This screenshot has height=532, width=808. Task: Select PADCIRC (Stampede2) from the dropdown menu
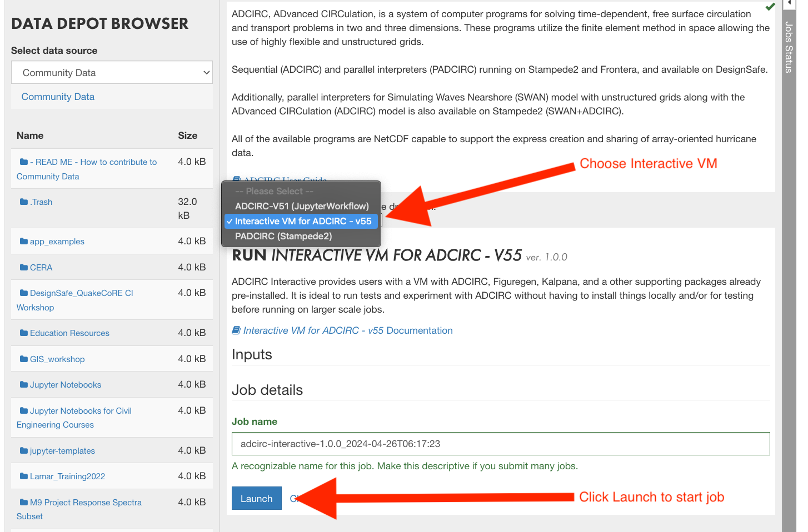click(x=302, y=236)
